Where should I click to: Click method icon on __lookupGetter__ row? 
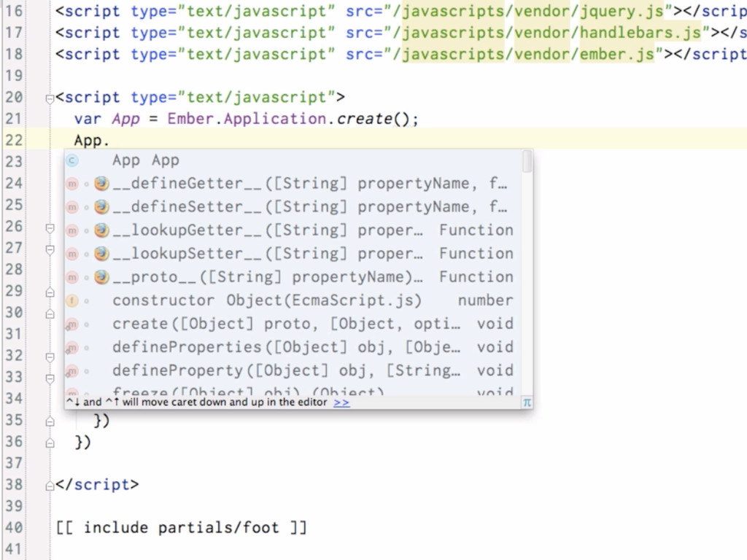coord(72,230)
